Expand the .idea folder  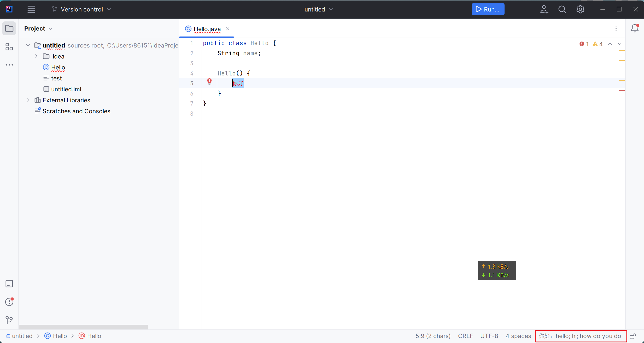[x=37, y=56]
